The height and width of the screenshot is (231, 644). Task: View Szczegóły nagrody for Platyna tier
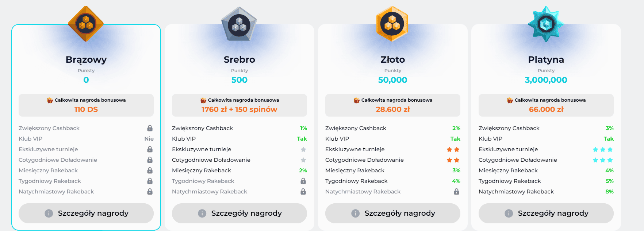click(546, 213)
